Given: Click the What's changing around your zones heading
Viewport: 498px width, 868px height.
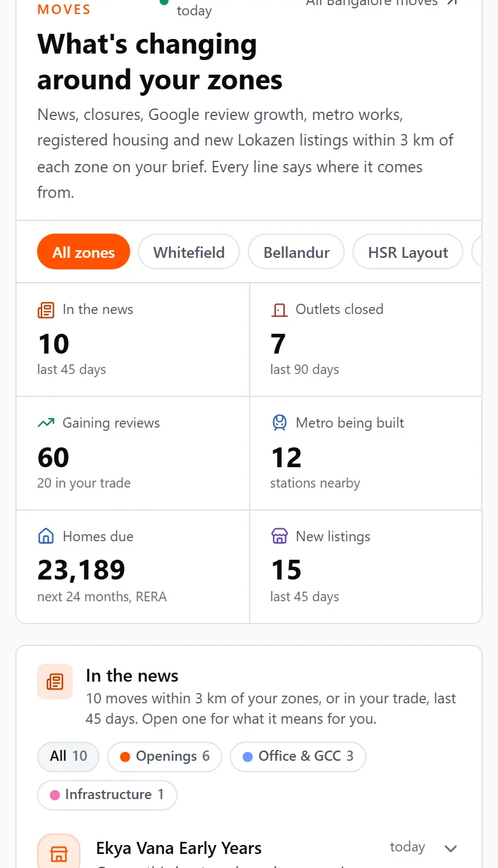Looking at the screenshot, I should point(160,62).
